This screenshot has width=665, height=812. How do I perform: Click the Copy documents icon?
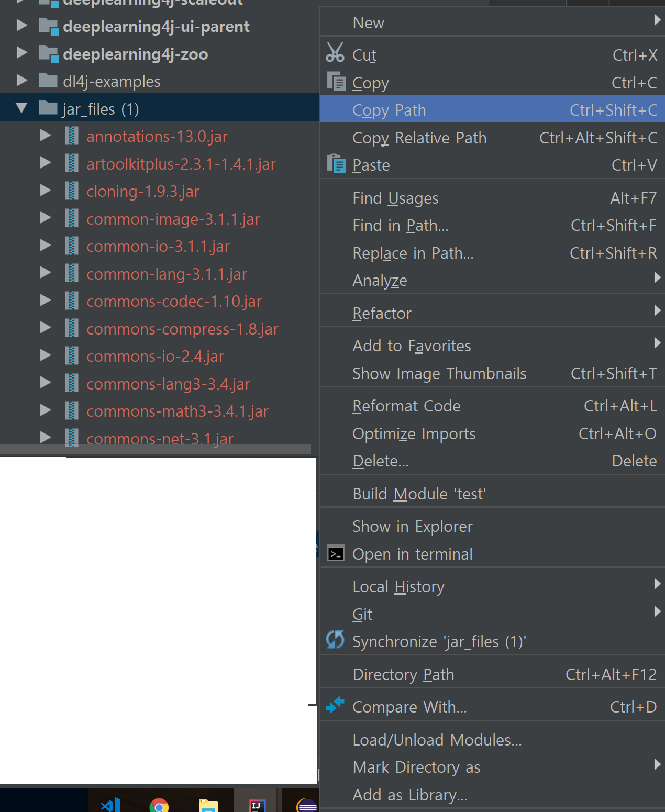pos(336,82)
